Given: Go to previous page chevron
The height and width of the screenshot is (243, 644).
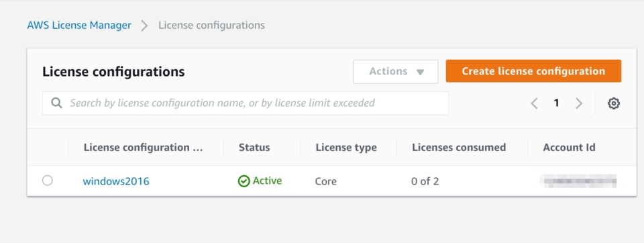Looking at the screenshot, I should [x=535, y=103].
